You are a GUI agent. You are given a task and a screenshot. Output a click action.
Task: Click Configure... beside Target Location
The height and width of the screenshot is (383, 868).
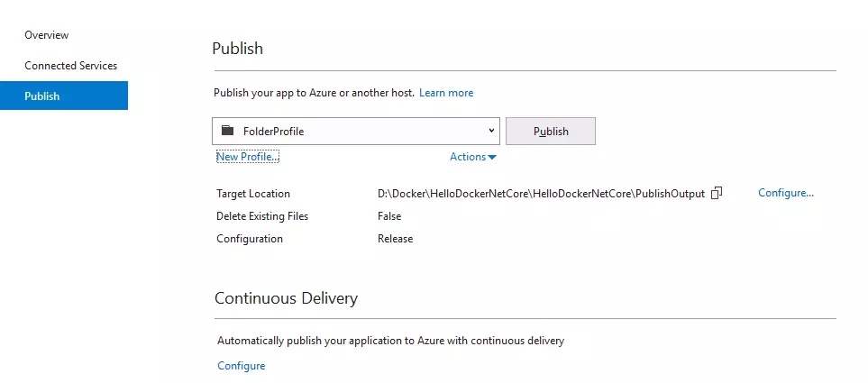tap(786, 193)
